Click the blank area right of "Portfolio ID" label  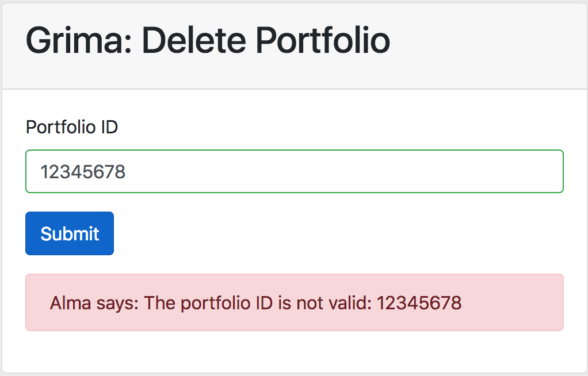[x=345, y=126]
